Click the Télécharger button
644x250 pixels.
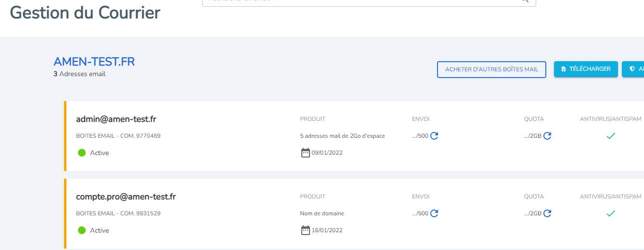pyautogui.click(x=586, y=69)
